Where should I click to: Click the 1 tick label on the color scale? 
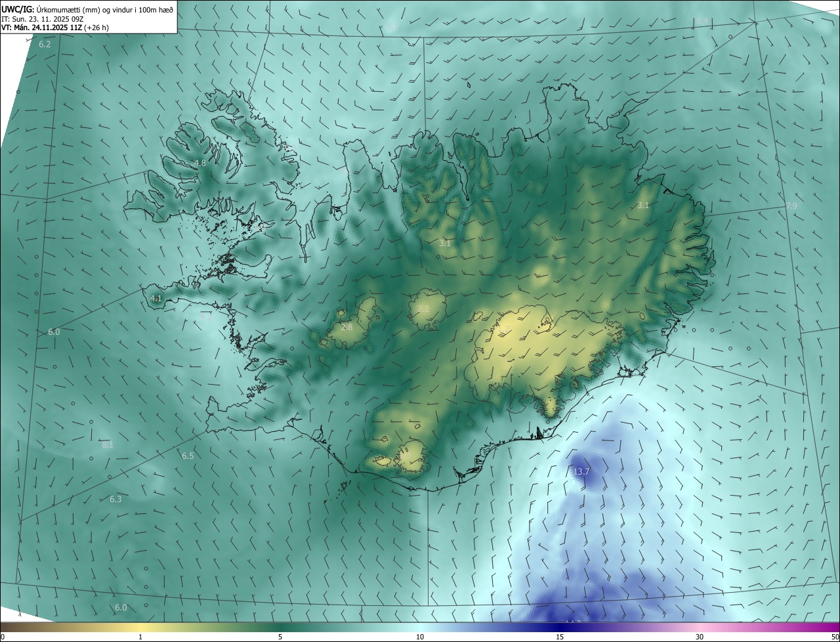tap(140, 637)
